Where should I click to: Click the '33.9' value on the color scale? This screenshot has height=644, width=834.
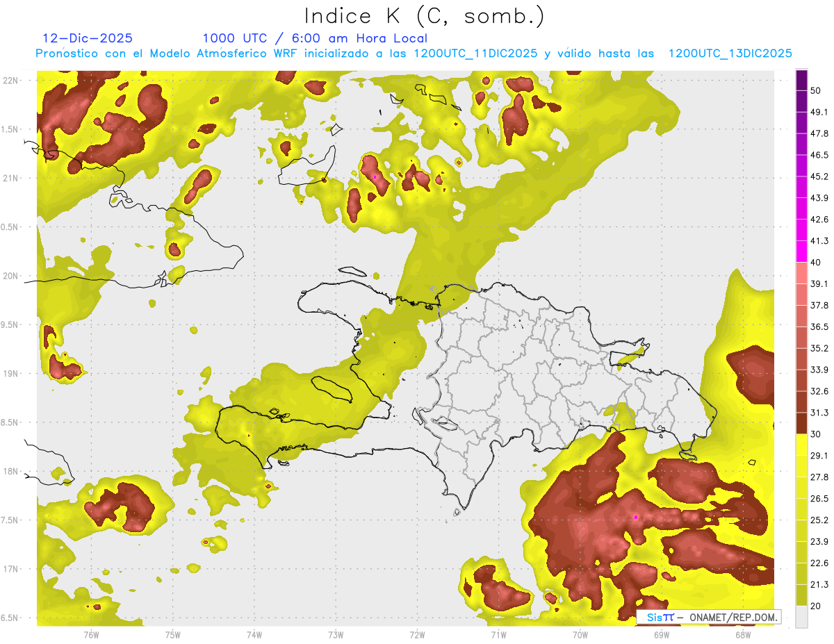tap(819, 370)
